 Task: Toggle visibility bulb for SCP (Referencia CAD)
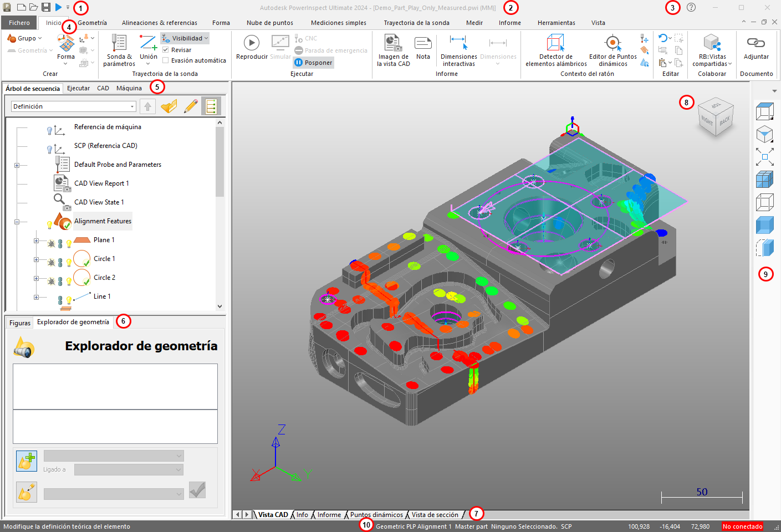pyautogui.click(x=49, y=150)
